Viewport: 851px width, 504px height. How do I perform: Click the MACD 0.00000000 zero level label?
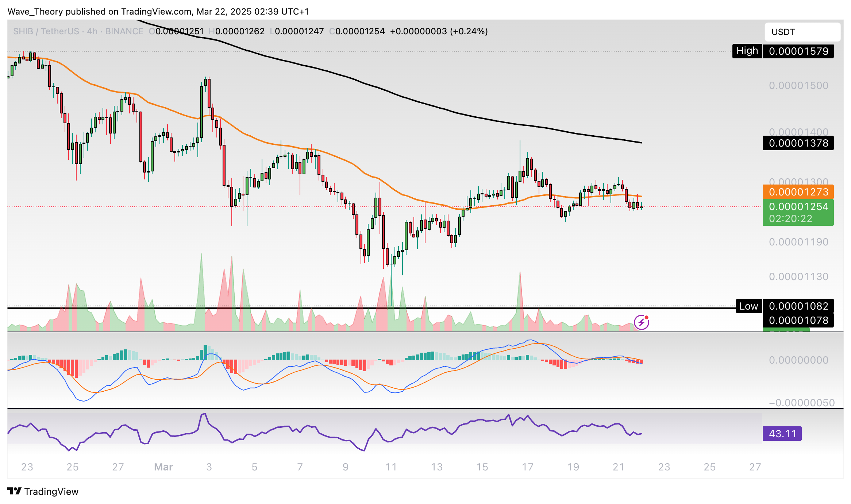tap(798, 360)
